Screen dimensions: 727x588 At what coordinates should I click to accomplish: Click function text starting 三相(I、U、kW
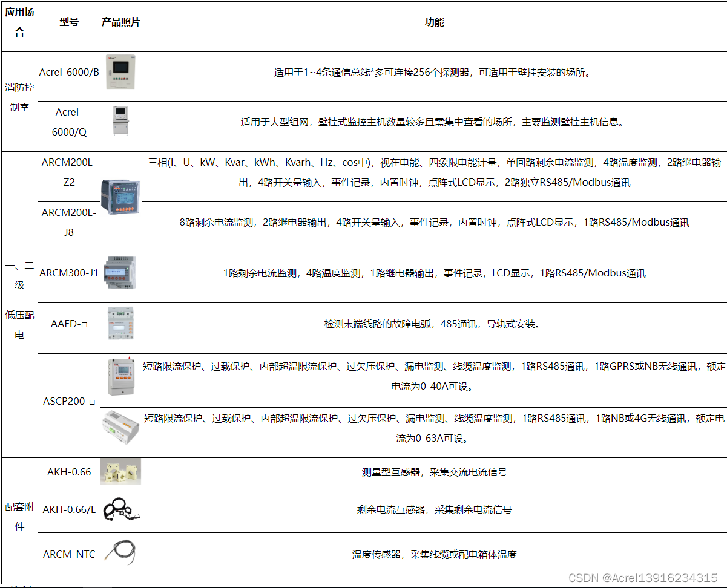click(x=435, y=172)
